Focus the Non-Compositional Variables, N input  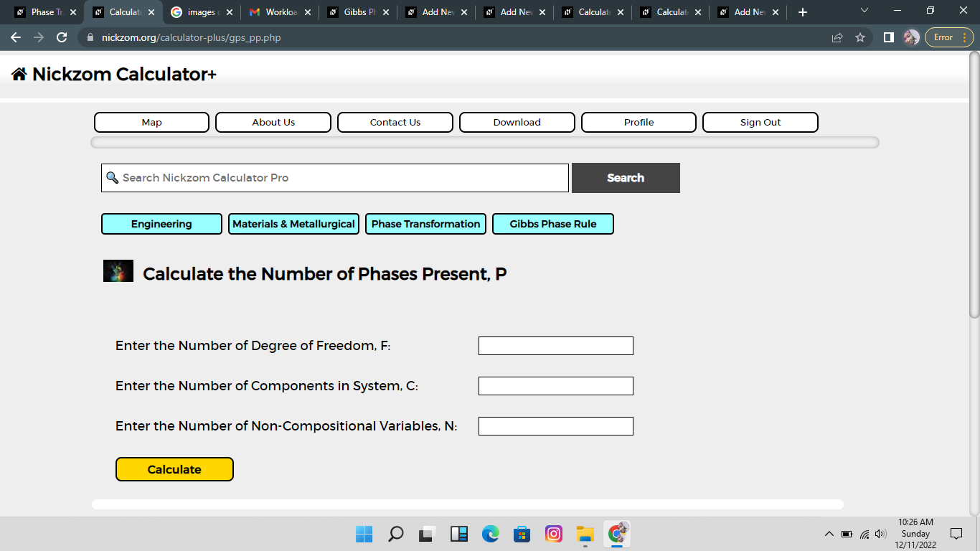click(x=556, y=426)
